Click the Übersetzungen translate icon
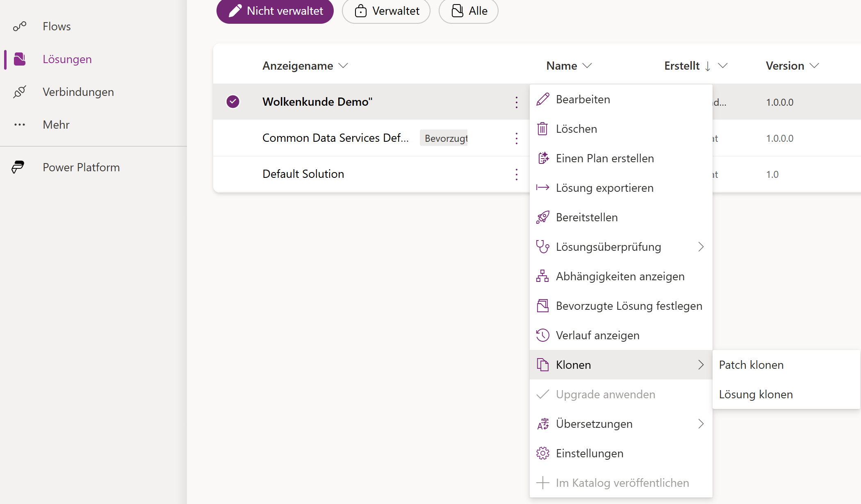861x504 pixels. (x=543, y=424)
